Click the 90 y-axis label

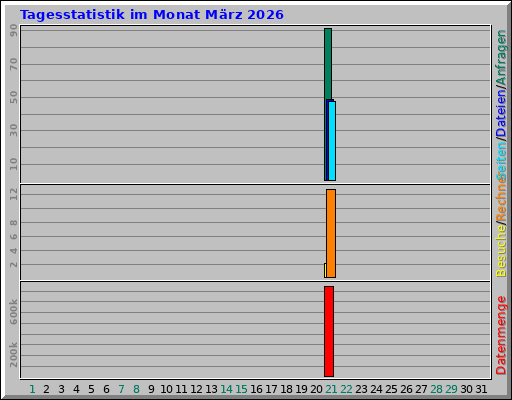pyautogui.click(x=13, y=30)
